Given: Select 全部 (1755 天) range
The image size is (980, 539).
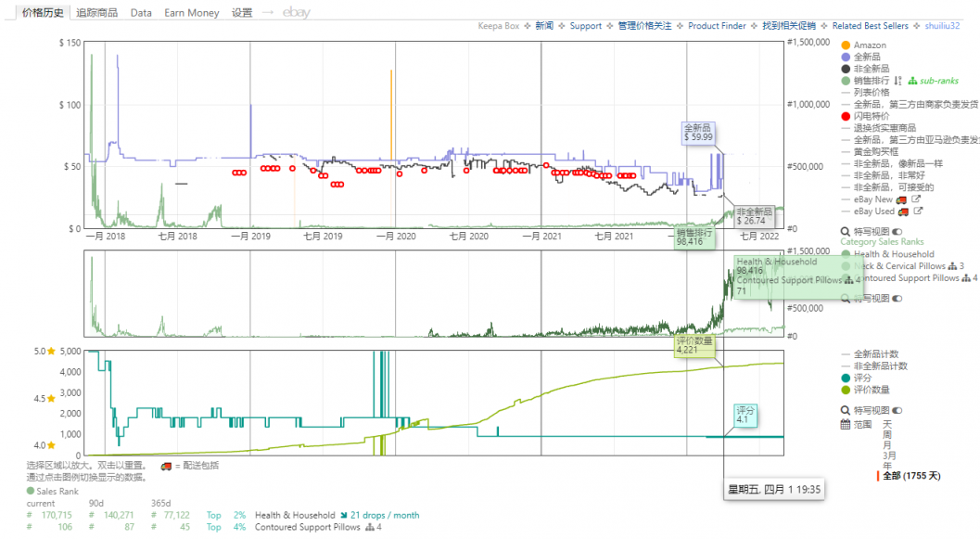Looking at the screenshot, I should tap(911, 476).
